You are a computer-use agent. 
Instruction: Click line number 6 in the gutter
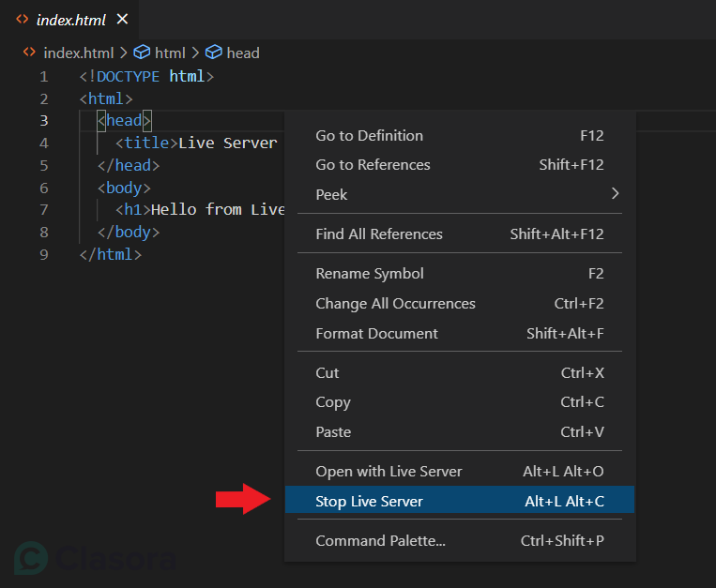click(x=44, y=188)
